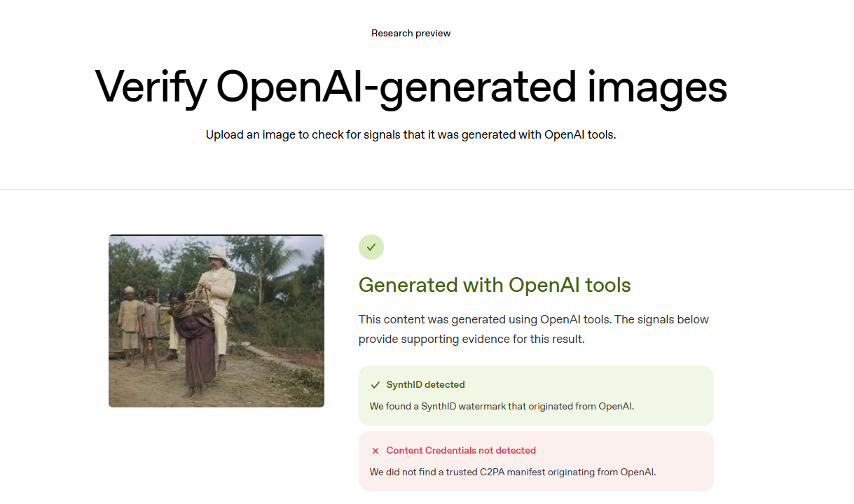Click the SynthID detected checkmark icon
The height and width of the screenshot is (504, 854).
pyautogui.click(x=376, y=385)
